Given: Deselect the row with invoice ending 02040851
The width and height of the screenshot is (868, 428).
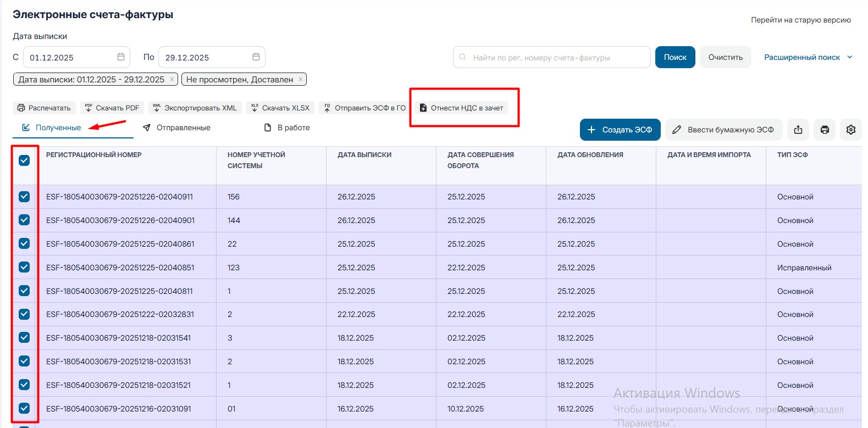Looking at the screenshot, I should [x=24, y=267].
